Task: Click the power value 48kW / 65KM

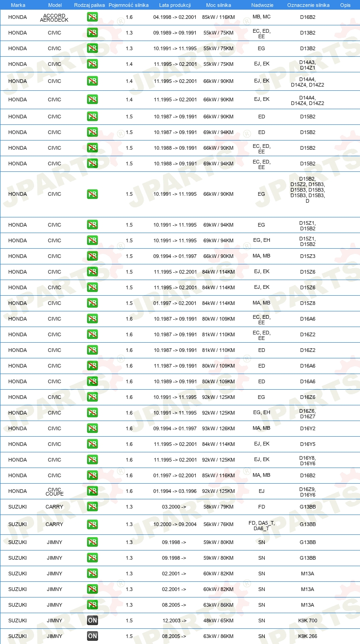Action: pyautogui.click(x=219, y=621)
